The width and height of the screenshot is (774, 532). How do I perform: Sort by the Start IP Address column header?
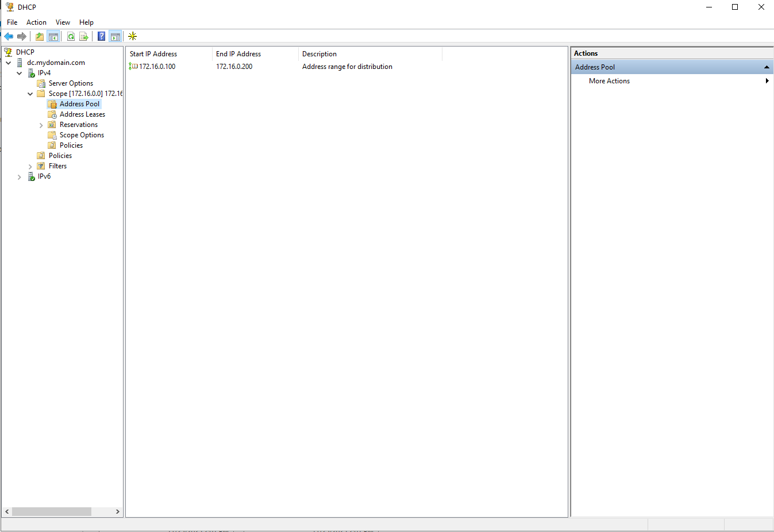[x=152, y=53]
